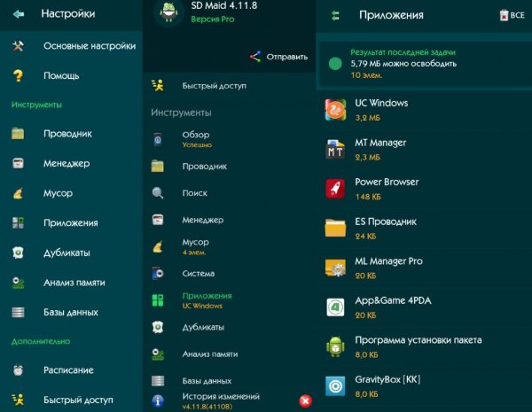Tap the back arrow in Настройки header
This screenshot has width=532, height=412.
[x=19, y=14]
